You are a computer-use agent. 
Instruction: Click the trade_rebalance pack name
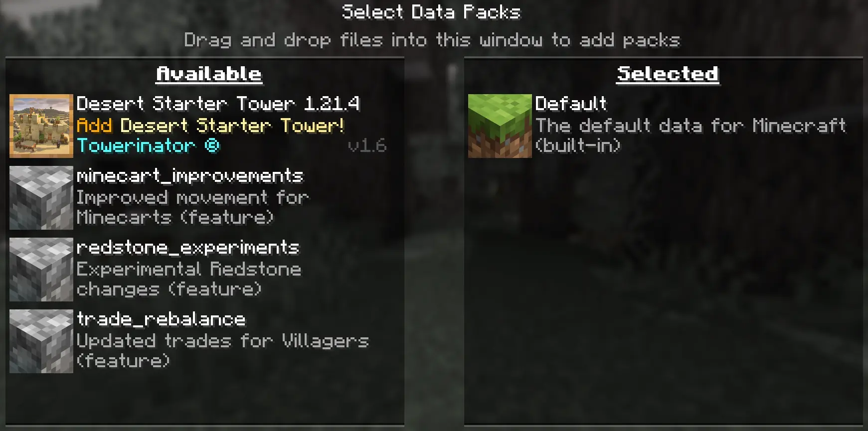(161, 319)
